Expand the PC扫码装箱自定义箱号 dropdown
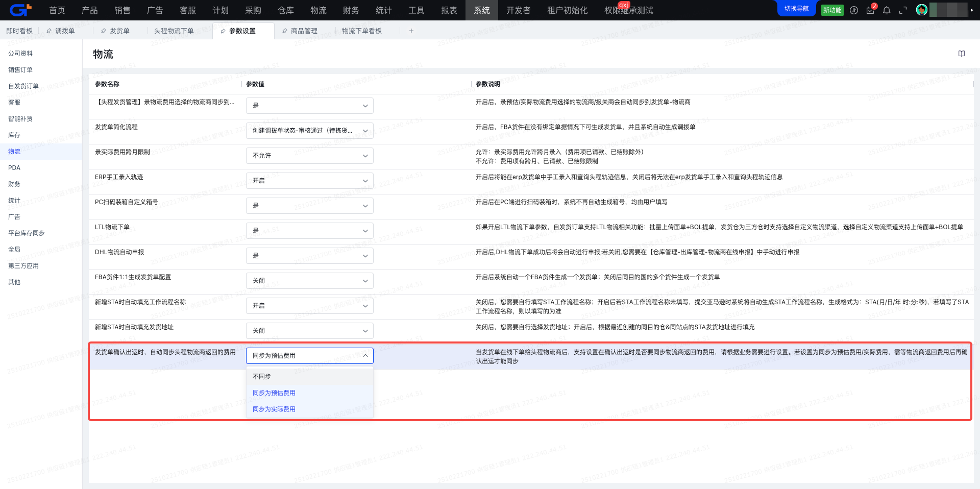This screenshot has width=980, height=489. tap(310, 206)
